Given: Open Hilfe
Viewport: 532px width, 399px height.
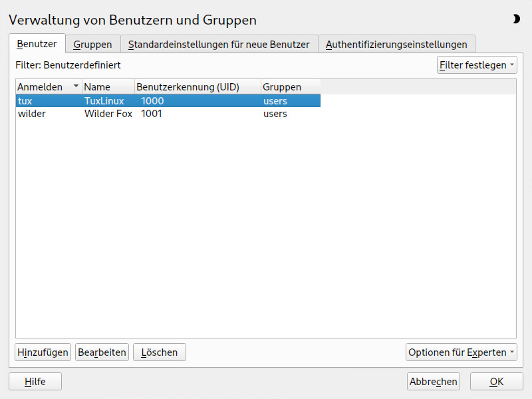Looking at the screenshot, I should [x=35, y=381].
